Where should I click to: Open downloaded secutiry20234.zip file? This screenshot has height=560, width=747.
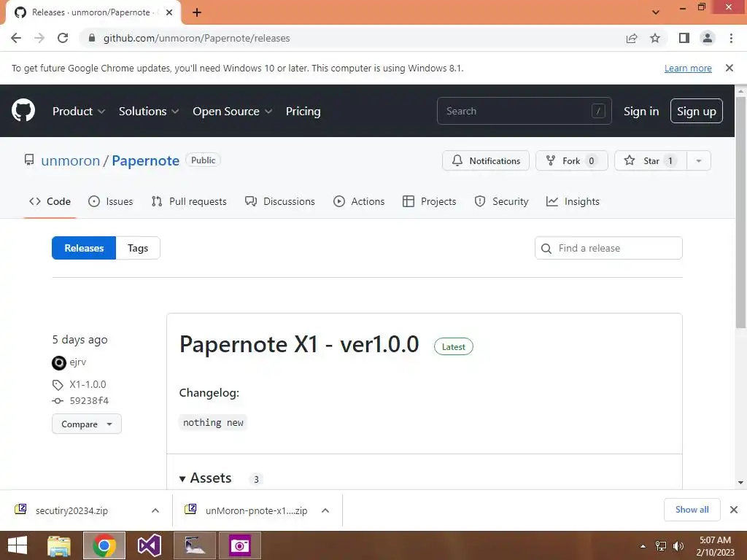(x=71, y=510)
